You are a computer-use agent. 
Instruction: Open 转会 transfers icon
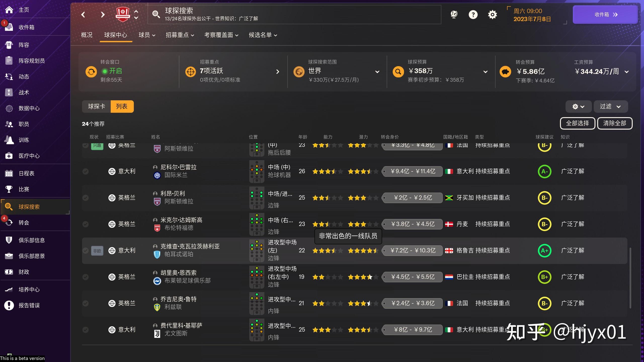coord(9,222)
